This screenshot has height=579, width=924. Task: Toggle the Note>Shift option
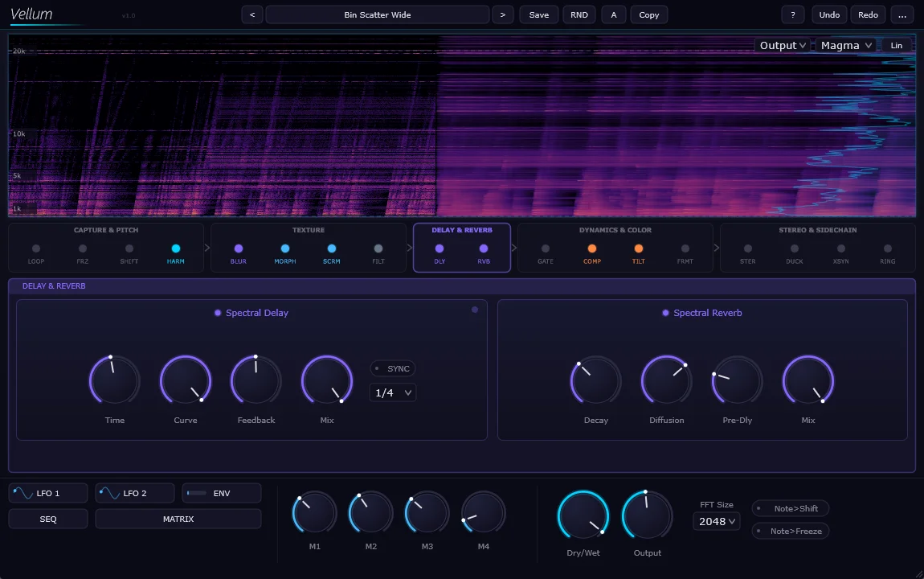click(x=791, y=508)
